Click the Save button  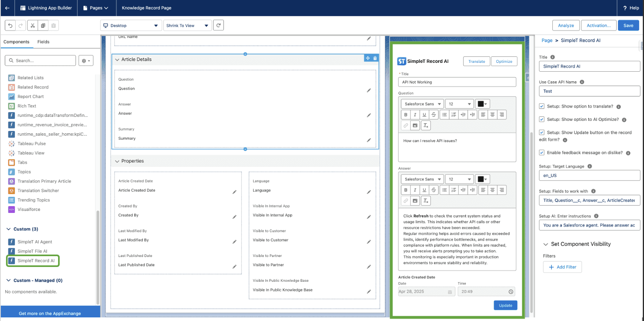click(x=628, y=26)
